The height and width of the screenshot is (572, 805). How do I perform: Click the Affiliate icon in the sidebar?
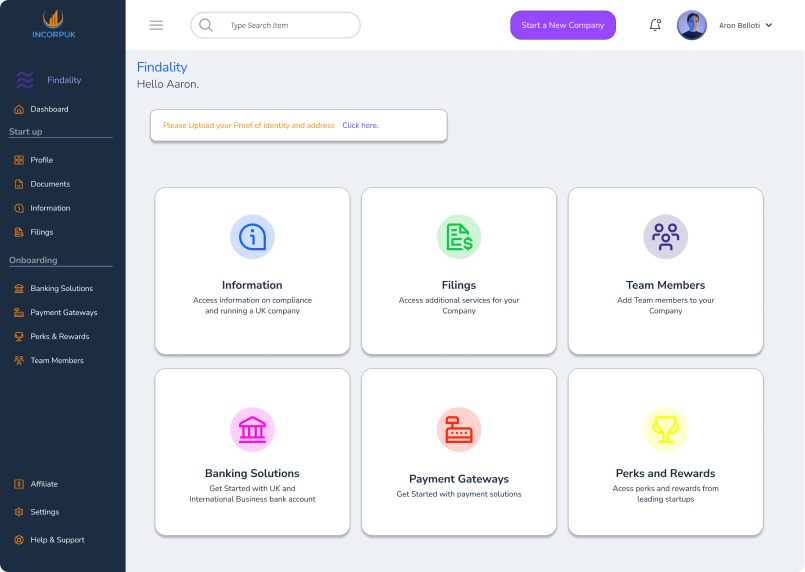19,484
